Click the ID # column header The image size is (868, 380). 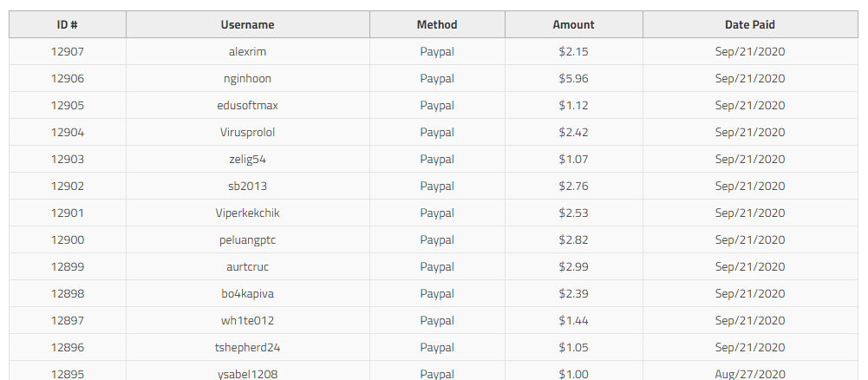(x=68, y=24)
